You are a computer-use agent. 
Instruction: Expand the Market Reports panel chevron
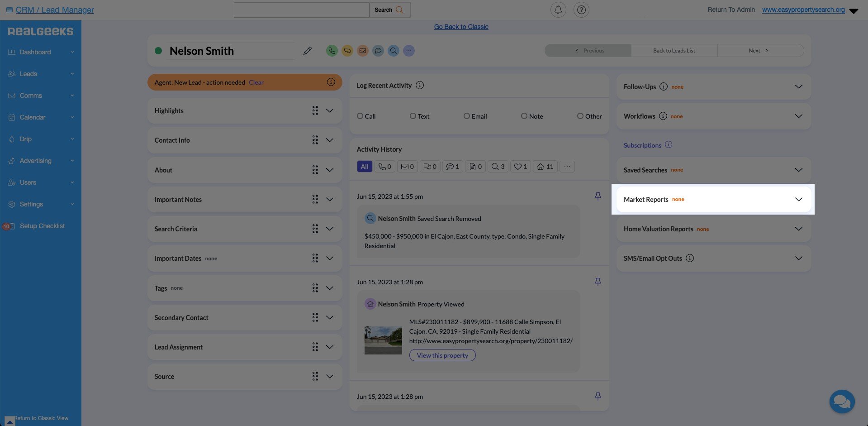(x=799, y=199)
